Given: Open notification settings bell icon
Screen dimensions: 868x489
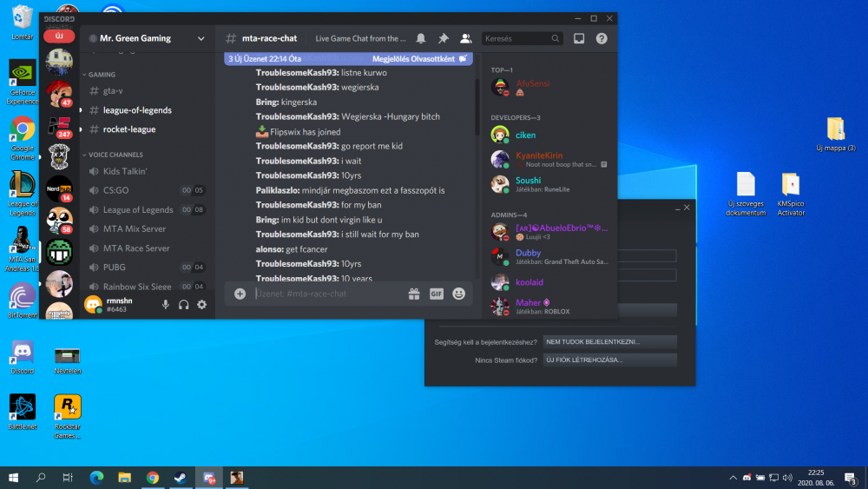Looking at the screenshot, I should pos(421,38).
